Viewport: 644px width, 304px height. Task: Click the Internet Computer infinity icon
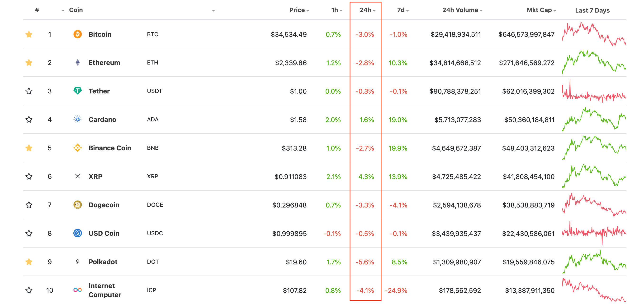coord(77,290)
